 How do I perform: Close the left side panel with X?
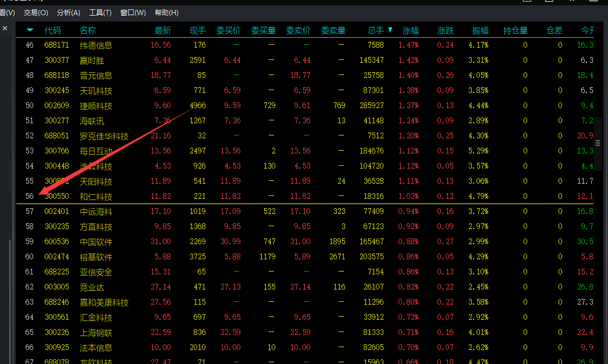pyautogui.click(x=5, y=28)
